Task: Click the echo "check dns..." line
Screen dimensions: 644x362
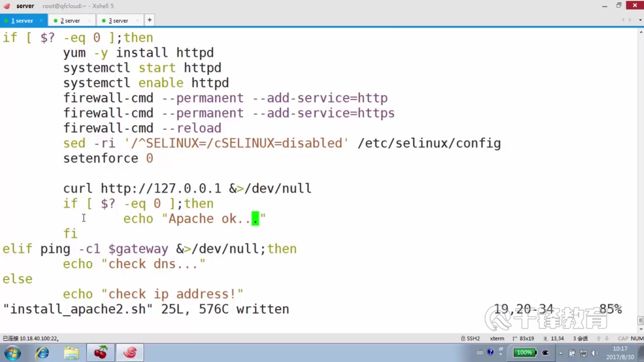Action: tap(134, 264)
